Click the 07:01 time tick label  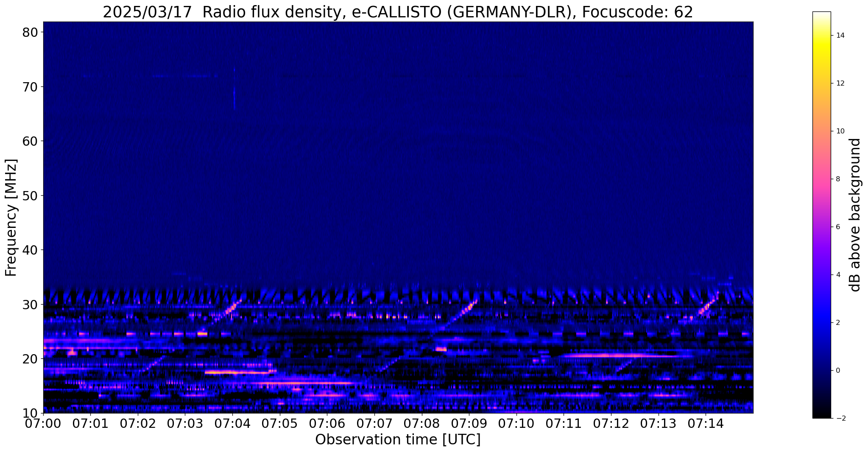tap(91, 423)
